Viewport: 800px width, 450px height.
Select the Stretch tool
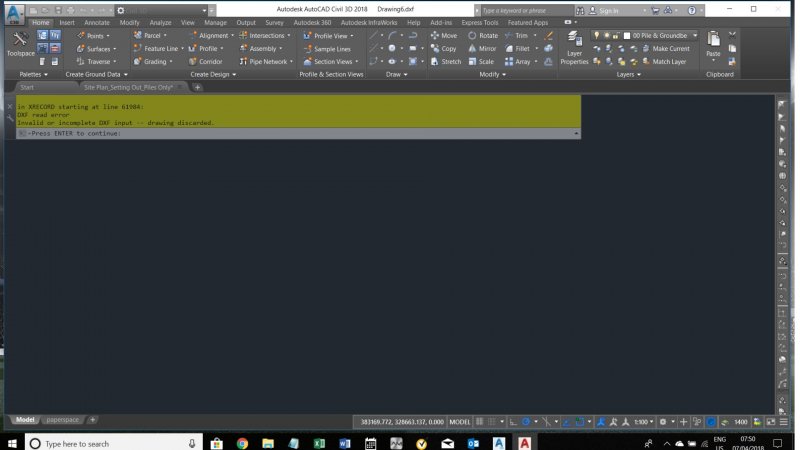tap(446, 62)
